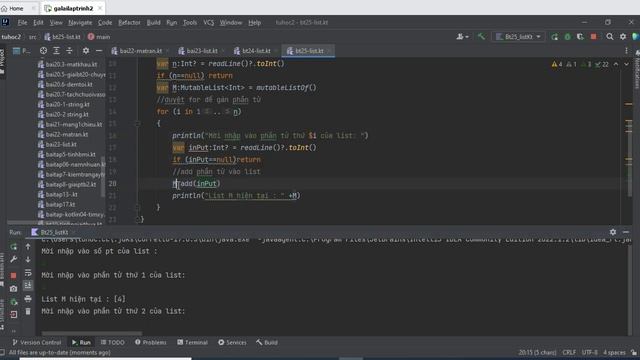Rerun program in Run tool window

tap(13, 247)
